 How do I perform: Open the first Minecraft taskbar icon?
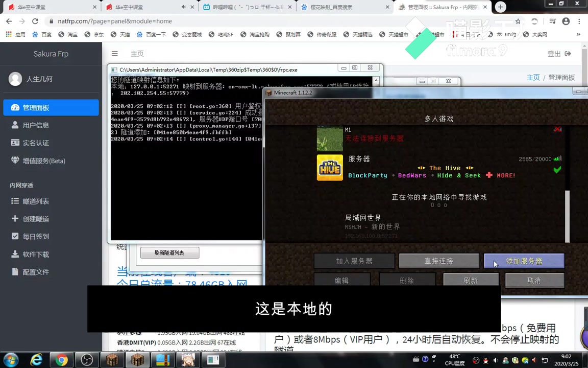(112, 360)
